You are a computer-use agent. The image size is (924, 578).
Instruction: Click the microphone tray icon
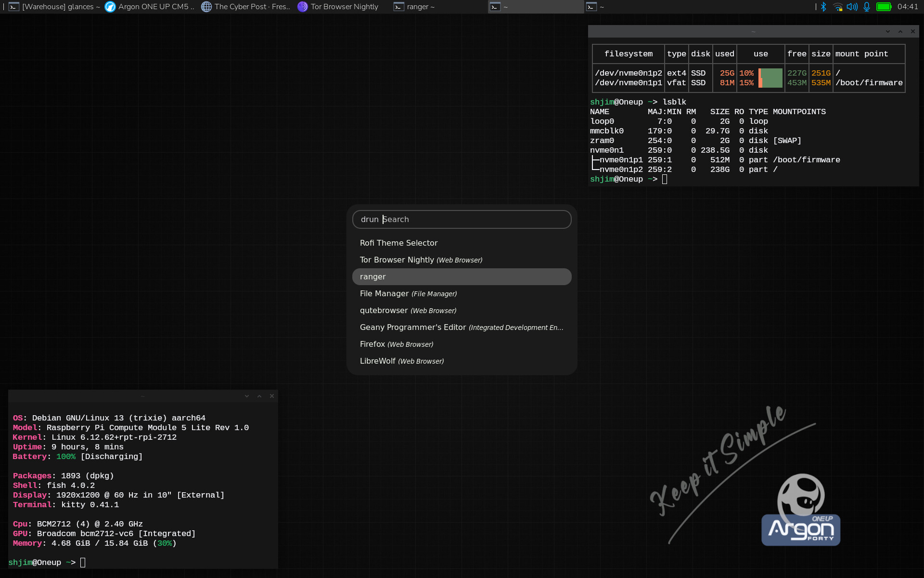pos(867,7)
